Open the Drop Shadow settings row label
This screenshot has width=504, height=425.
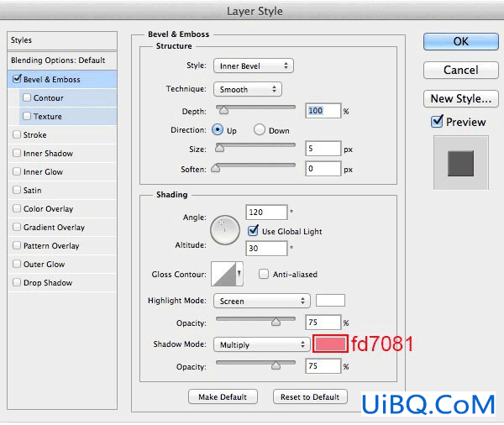48,283
